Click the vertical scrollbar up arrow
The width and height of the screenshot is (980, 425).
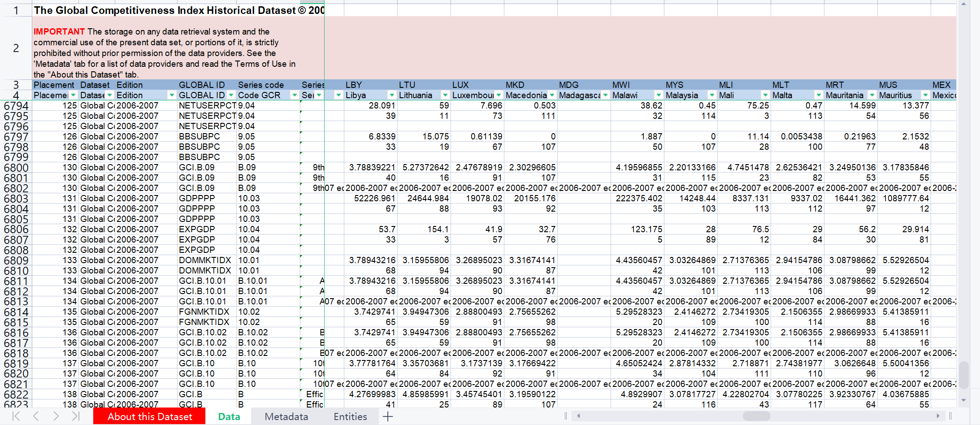[963, 4]
